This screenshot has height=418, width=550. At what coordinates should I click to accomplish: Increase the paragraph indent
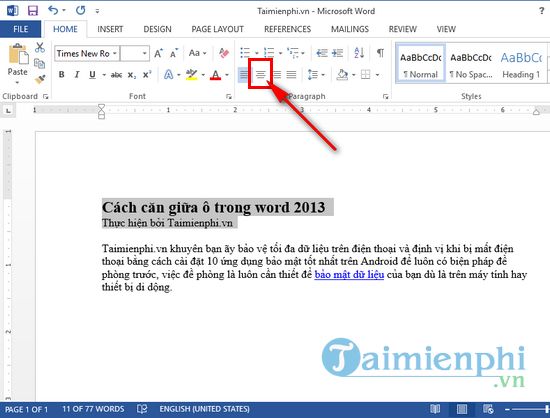[337, 53]
